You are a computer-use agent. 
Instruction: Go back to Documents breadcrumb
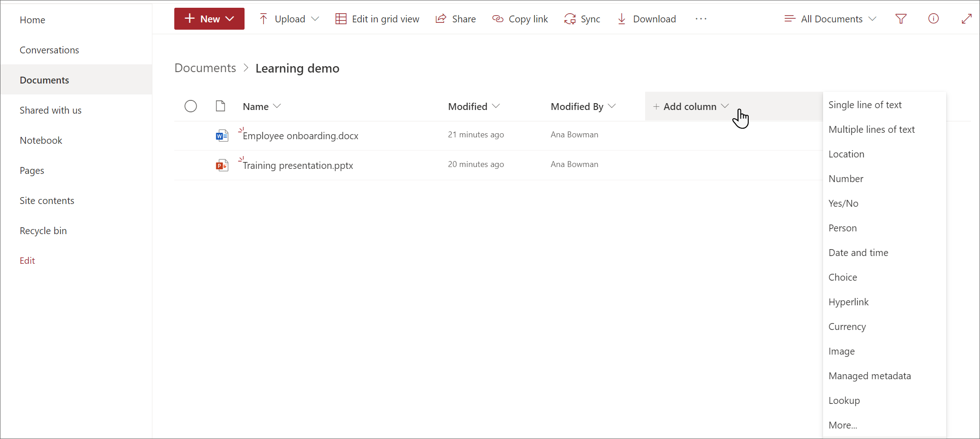[205, 68]
